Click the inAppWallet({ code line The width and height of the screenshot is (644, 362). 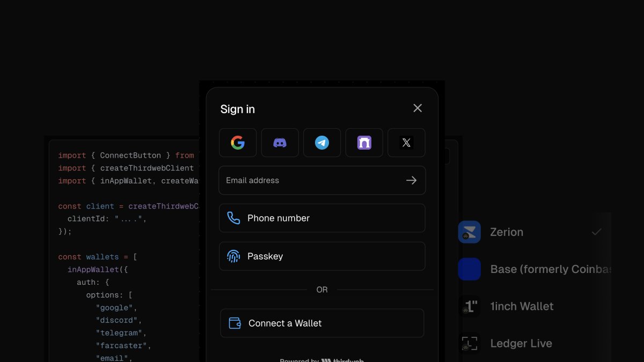(x=98, y=270)
